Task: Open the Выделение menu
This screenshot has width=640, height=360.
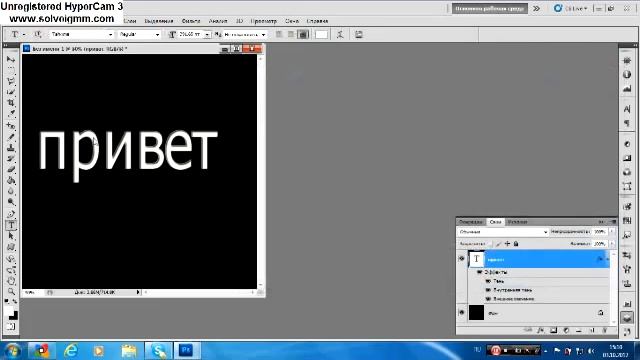Action: (159, 21)
